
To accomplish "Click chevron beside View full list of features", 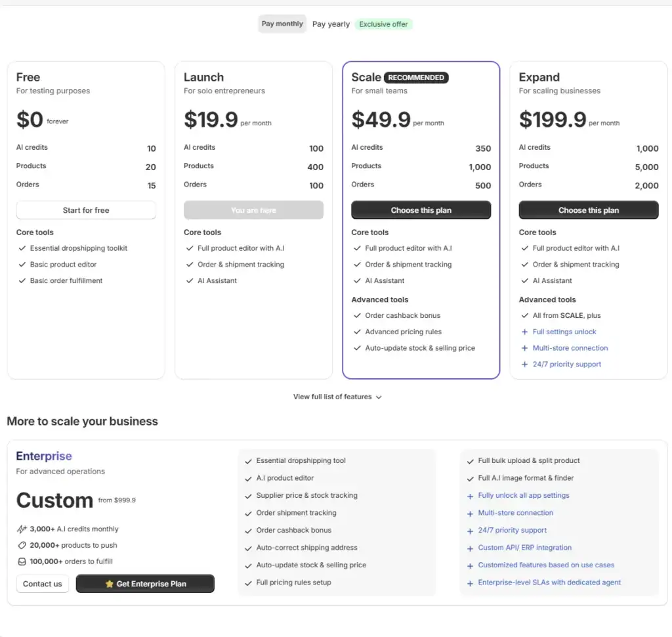I will click(379, 397).
